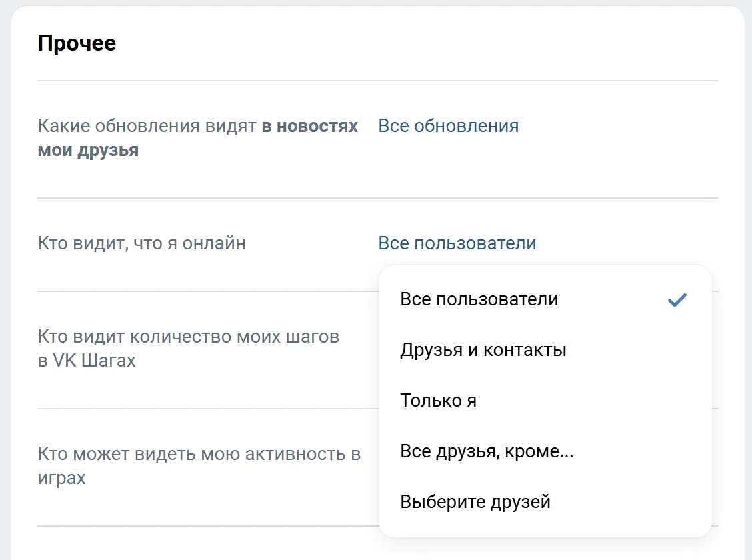Select the checked 'Все пользователи' menu option
The height and width of the screenshot is (560, 752).
[545, 299]
